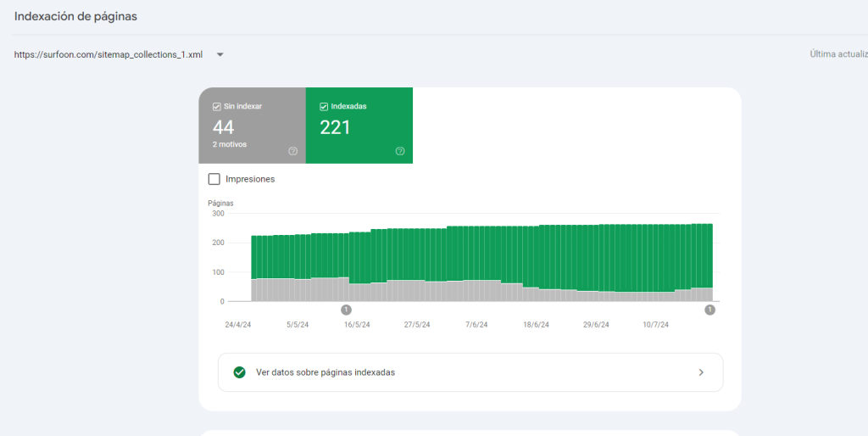Screen dimensions: 868x436
Task: Open the sitemap dropdown arrow
Action: pyautogui.click(x=220, y=55)
